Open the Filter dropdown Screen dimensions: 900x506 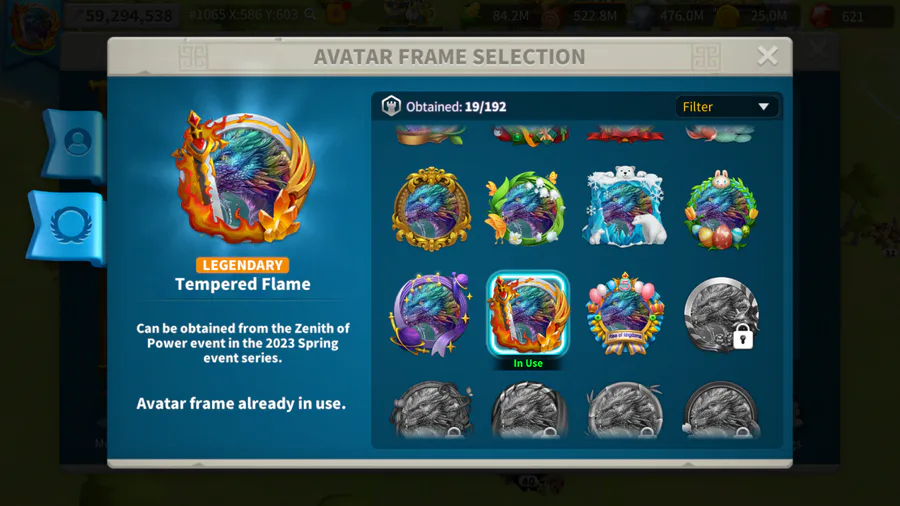726,107
